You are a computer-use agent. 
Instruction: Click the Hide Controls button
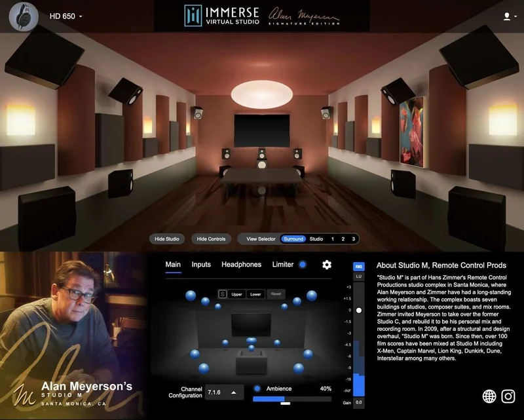pos(211,239)
